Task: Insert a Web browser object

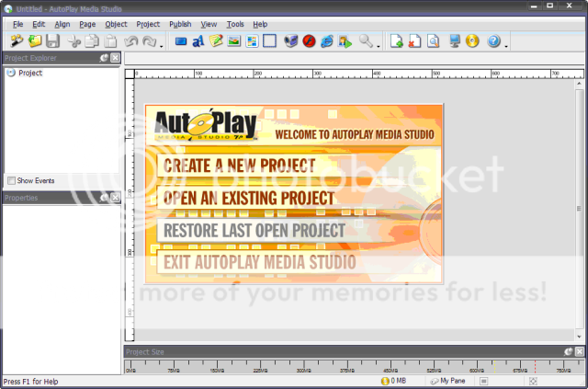Action: click(x=327, y=41)
